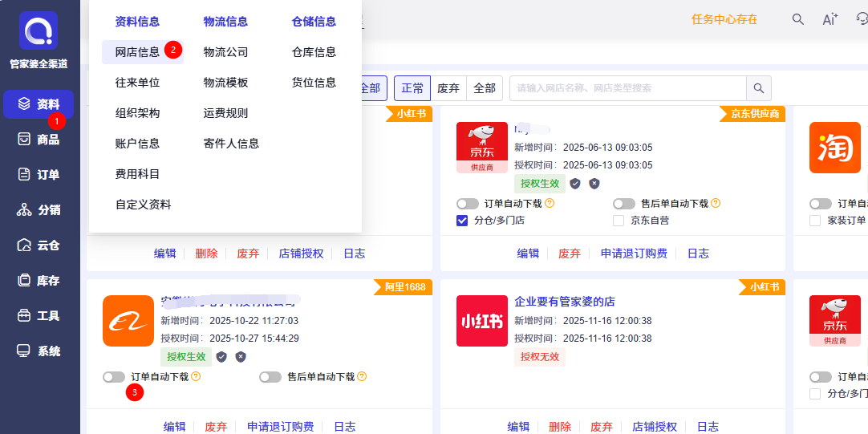The image size is (868, 434).
Task: Toggle order auto-download switch on the 淘宝 card
Action: (821, 204)
